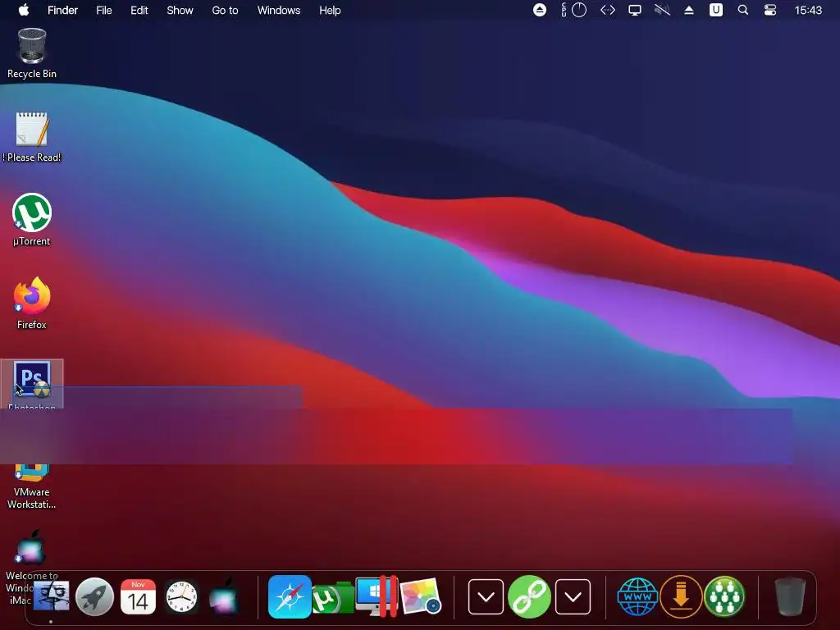840x630 pixels.
Task: Open the File menu
Action: (x=104, y=10)
